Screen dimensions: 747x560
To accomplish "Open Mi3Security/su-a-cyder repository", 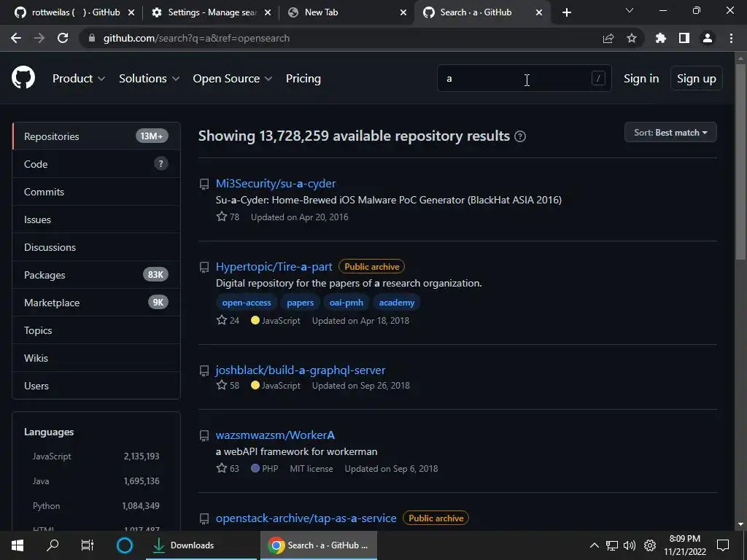I will point(275,183).
